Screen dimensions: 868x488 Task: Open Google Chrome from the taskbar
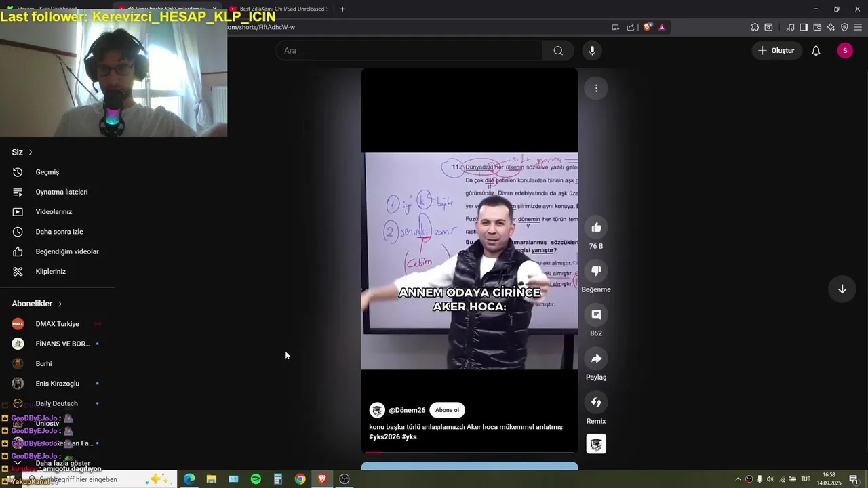click(x=300, y=479)
